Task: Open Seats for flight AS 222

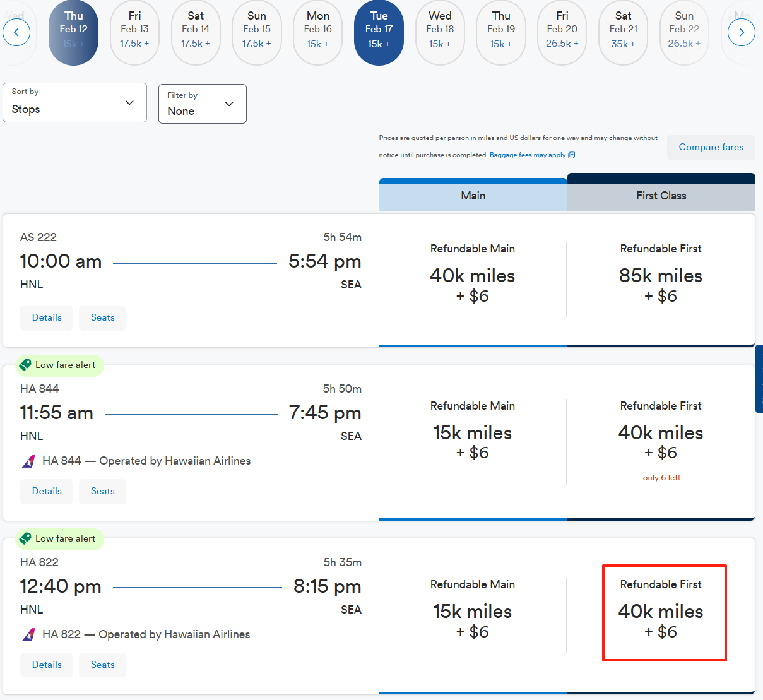Action: click(102, 317)
